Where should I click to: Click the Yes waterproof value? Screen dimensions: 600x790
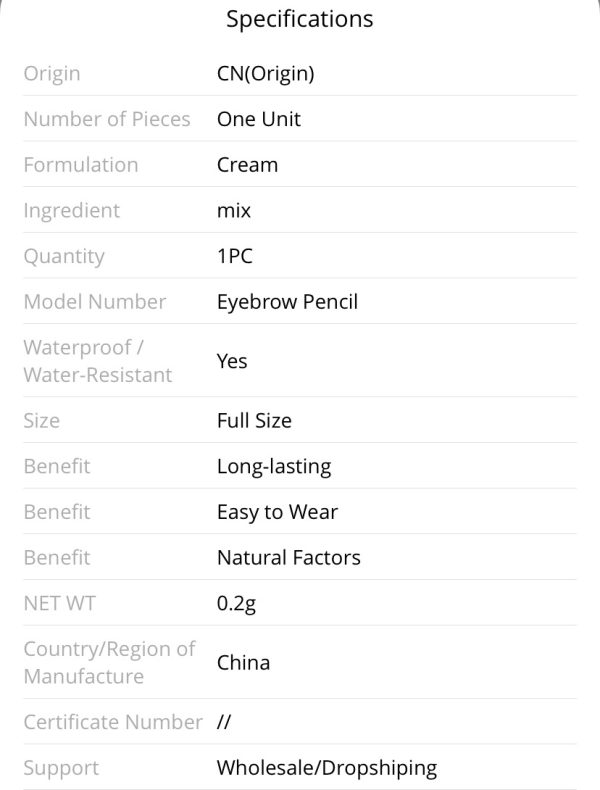tap(232, 361)
